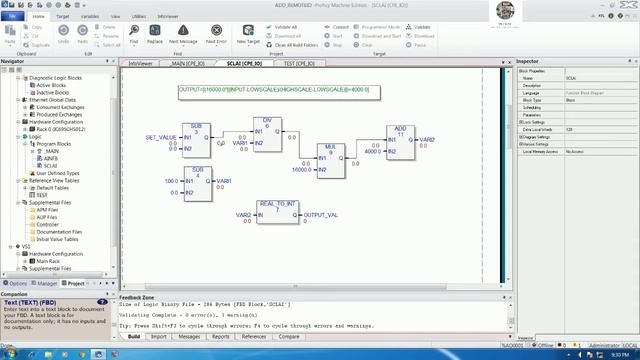This screenshot has height=360, width=640.
Task: Select Documentation Files folder in Navigator
Action: tap(59, 232)
